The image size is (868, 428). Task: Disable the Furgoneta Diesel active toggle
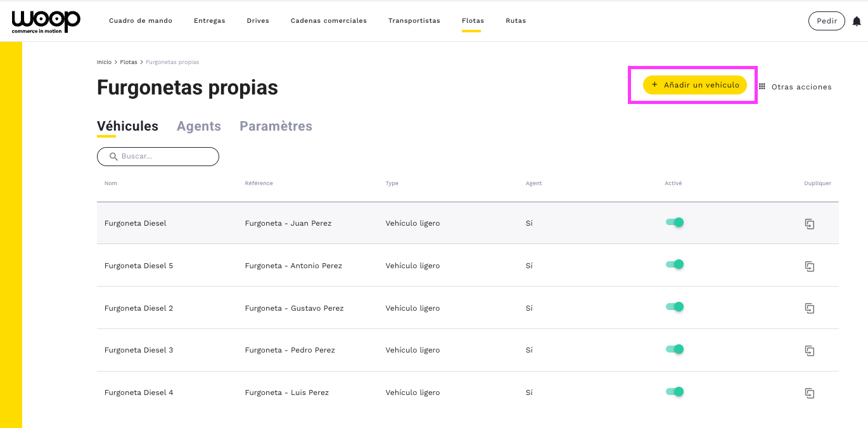674,223
